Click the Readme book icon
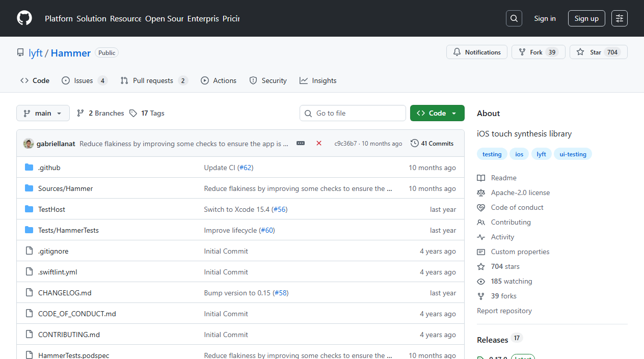This screenshot has width=644, height=359. (x=481, y=178)
